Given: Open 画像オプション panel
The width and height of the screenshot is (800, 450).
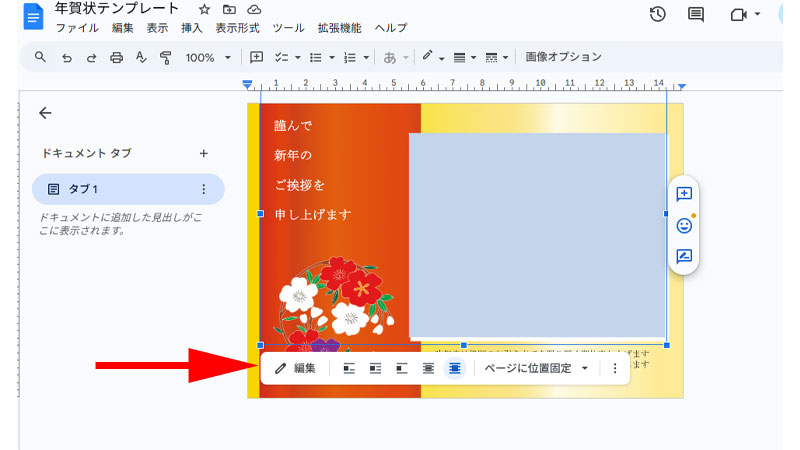Looking at the screenshot, I should coord(563,57).
